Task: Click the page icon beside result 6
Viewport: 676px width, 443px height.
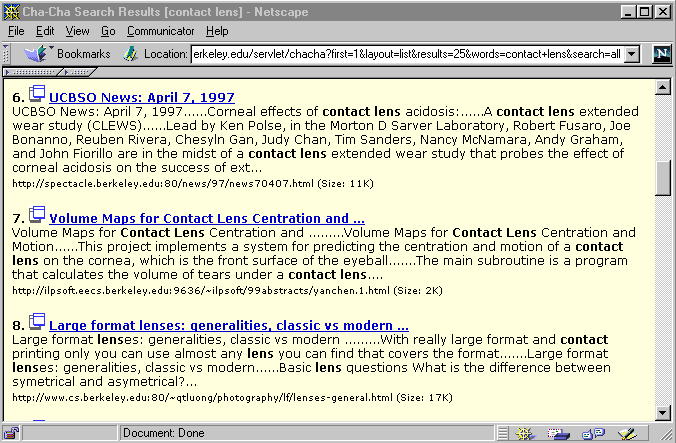Action: click(37, 95)
